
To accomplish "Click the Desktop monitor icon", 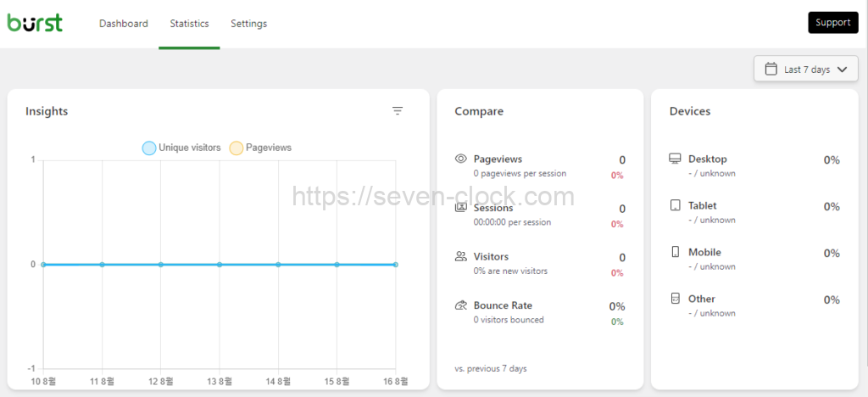I will [676, 159].
